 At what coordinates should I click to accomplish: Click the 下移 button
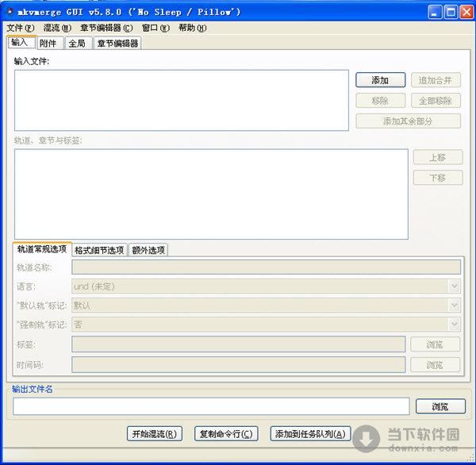[438, 178]
